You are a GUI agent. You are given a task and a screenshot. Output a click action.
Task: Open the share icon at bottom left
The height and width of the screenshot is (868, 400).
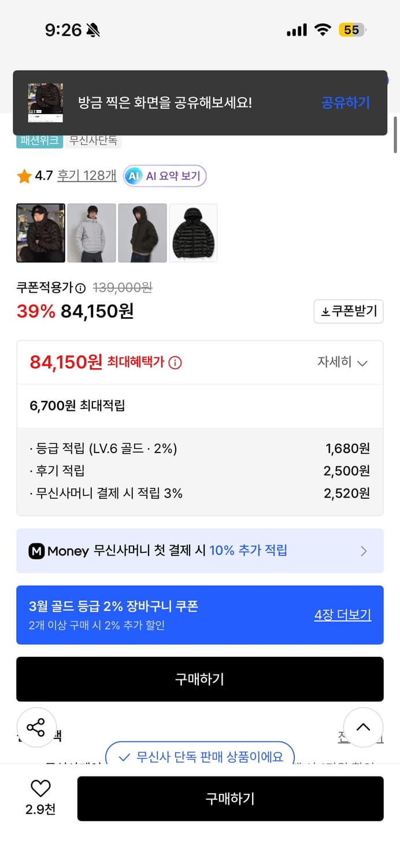37,727
